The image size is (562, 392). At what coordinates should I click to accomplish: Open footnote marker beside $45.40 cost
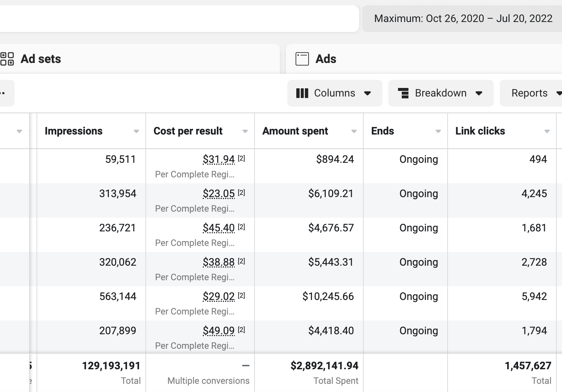click(241, 227)
